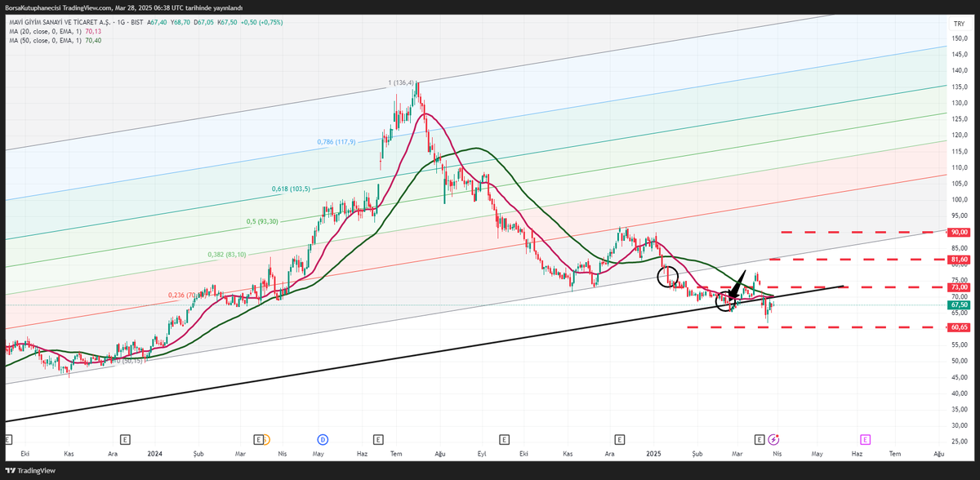Click the 145,0 price axis value

coord(959,55)
